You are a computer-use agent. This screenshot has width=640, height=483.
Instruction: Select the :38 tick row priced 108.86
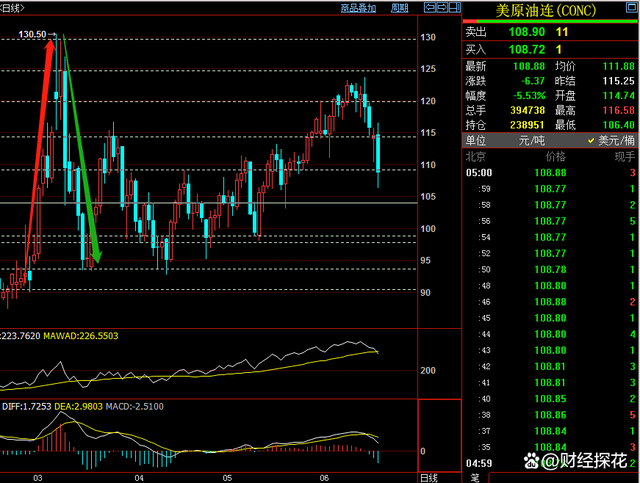551,415
